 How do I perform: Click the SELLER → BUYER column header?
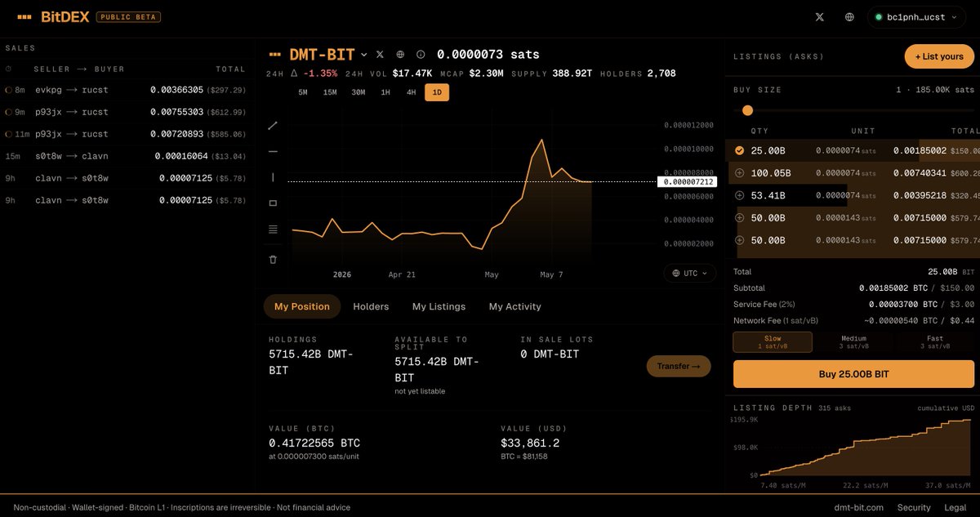(x=78, y=69)
